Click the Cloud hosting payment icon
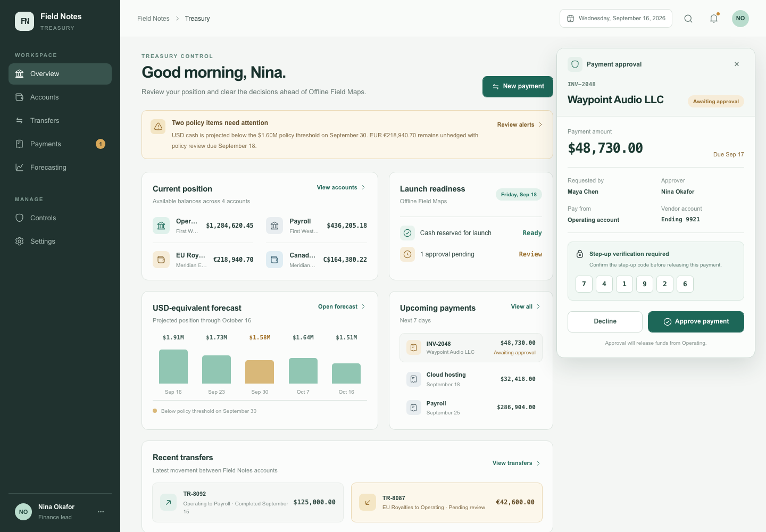The width and height of the screenshot is (766, 532). [x=414, y=379]
